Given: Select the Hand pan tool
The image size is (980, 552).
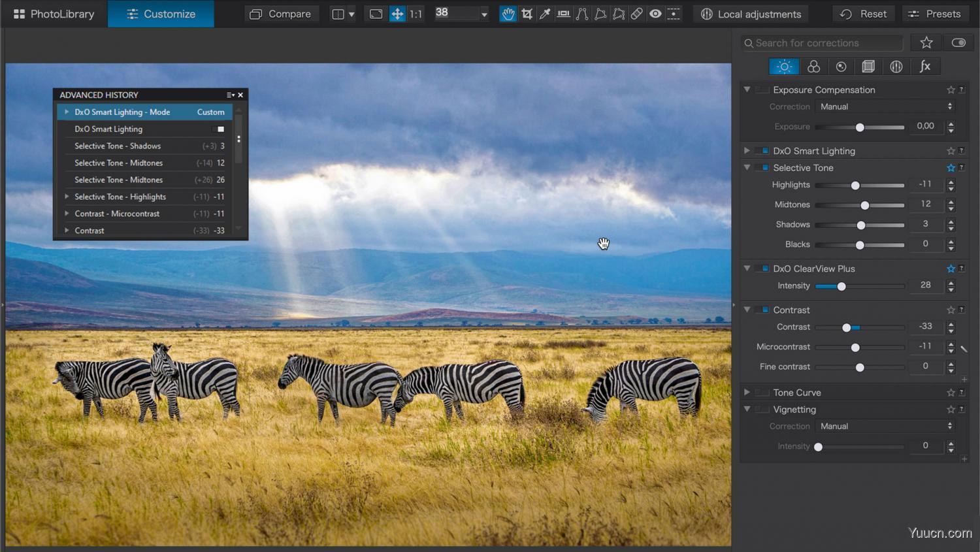Looking at the screenshot, I should [508, 14].
